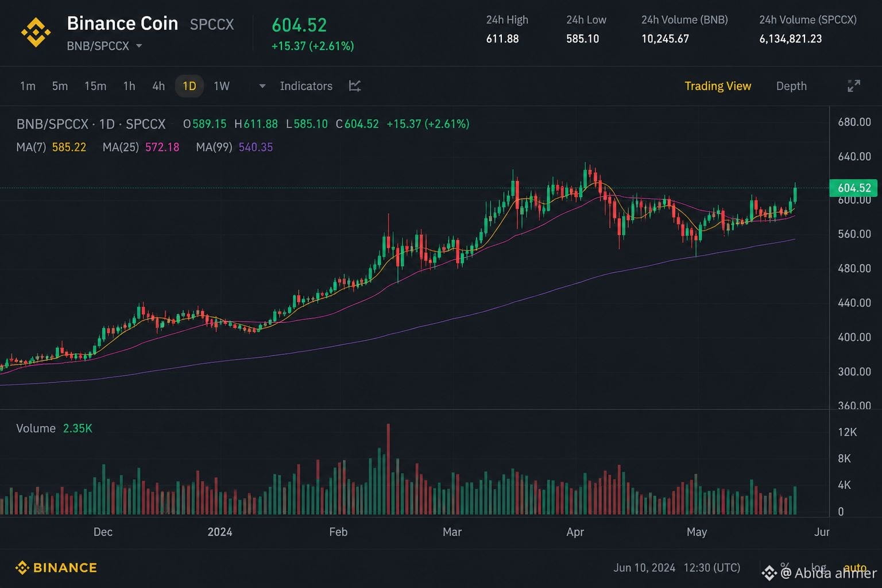Click the 2024 label on time axis
Image resolution: width=882 pixels, height=588 pixels.
coord(220,532)
